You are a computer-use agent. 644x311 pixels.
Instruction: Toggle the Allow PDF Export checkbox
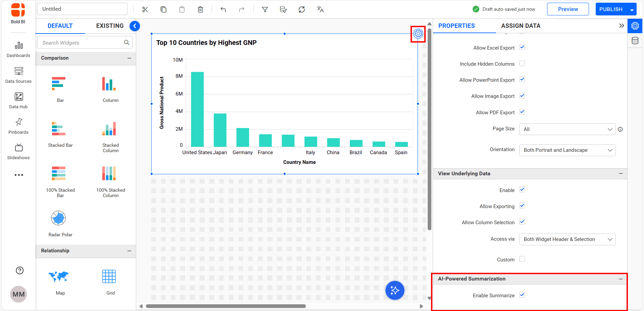[522, 112]
